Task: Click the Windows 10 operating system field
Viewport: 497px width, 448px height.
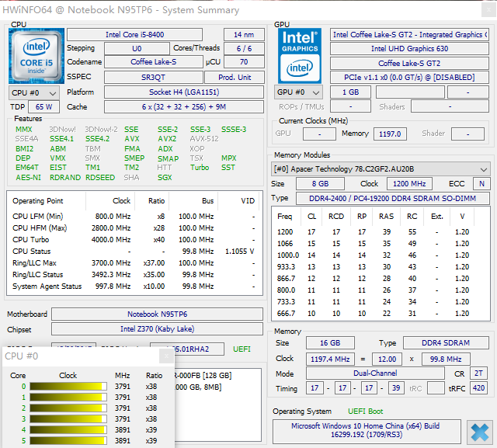Action: coord(367,431)
